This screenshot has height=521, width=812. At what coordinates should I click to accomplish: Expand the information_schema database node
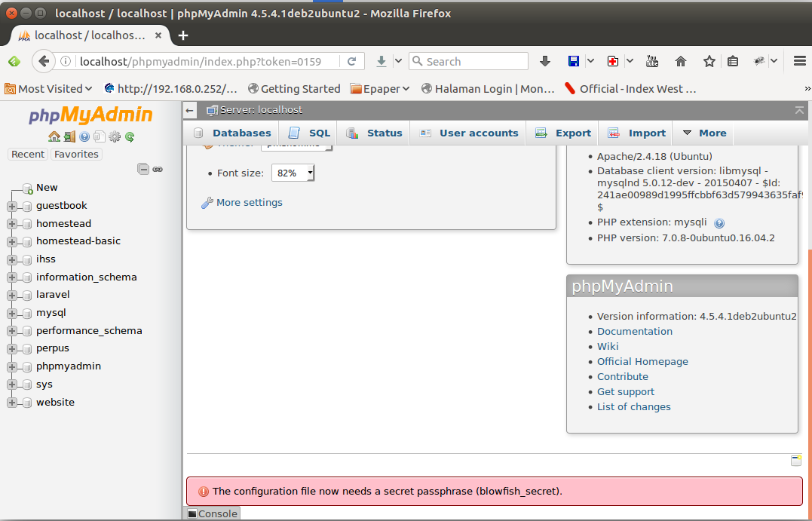pos(12,277)
